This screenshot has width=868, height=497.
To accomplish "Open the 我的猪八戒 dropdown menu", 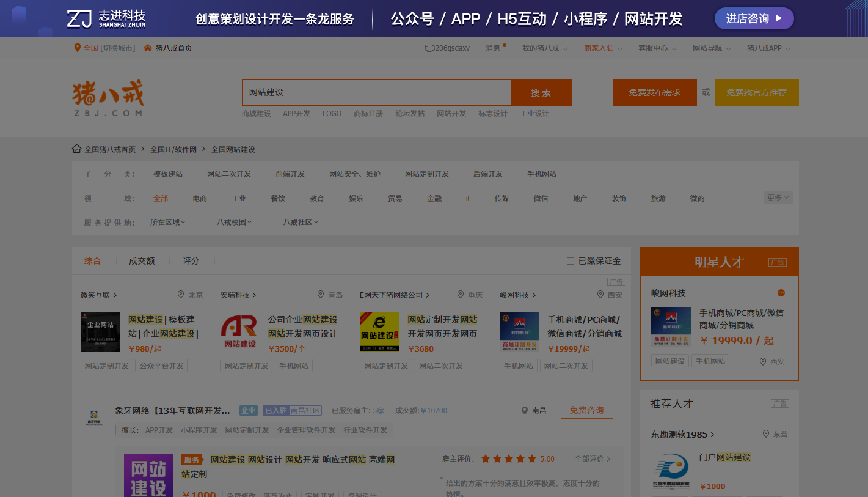I will tap(545, 48).
